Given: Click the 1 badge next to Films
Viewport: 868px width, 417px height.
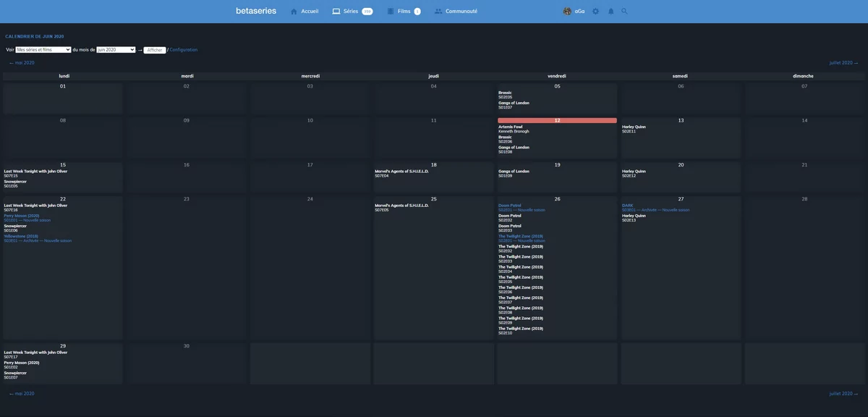Looking at the screenshot, I should (417, 12).
